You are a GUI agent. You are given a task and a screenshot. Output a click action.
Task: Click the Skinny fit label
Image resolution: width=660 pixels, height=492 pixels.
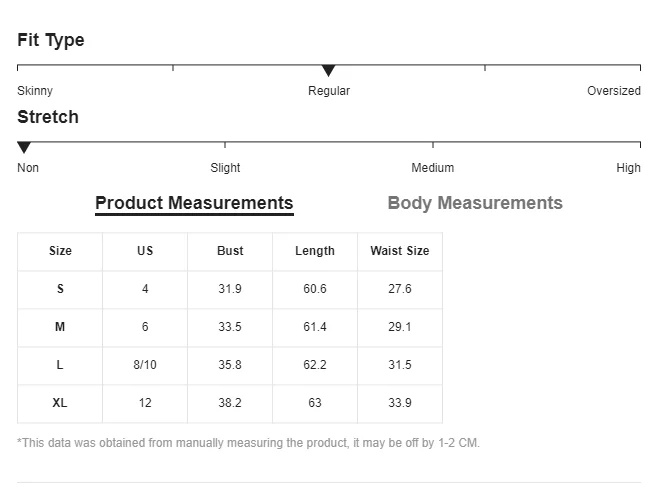[x=35, y=91]
